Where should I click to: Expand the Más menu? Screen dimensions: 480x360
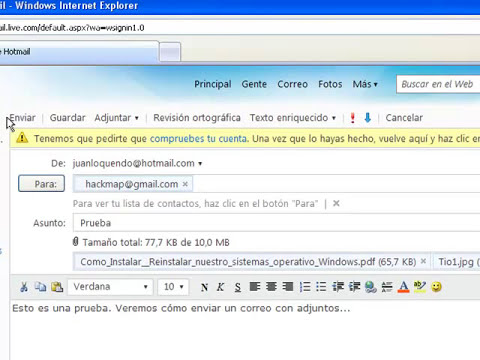tap(365, 84)
